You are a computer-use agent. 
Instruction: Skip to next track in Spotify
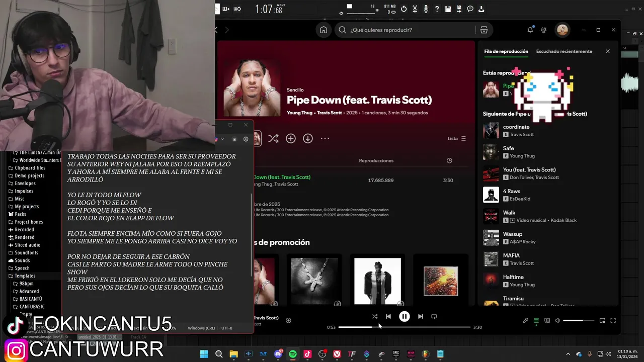pos(421,316)
